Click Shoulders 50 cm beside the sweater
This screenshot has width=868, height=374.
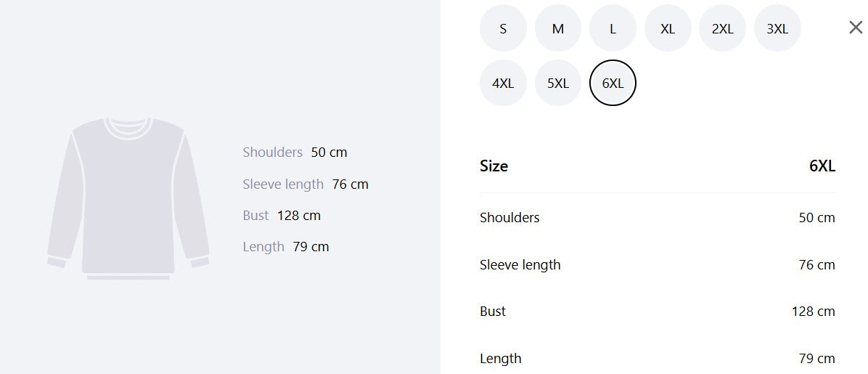point(295,153)
